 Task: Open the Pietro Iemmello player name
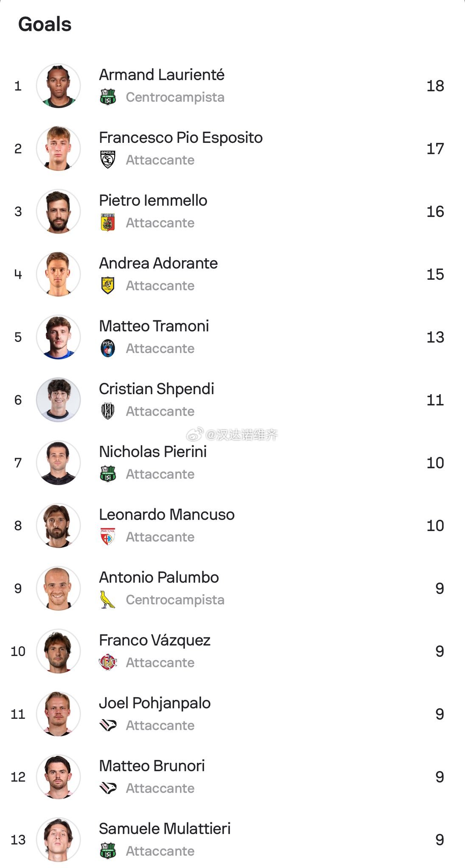coord(153,200)
